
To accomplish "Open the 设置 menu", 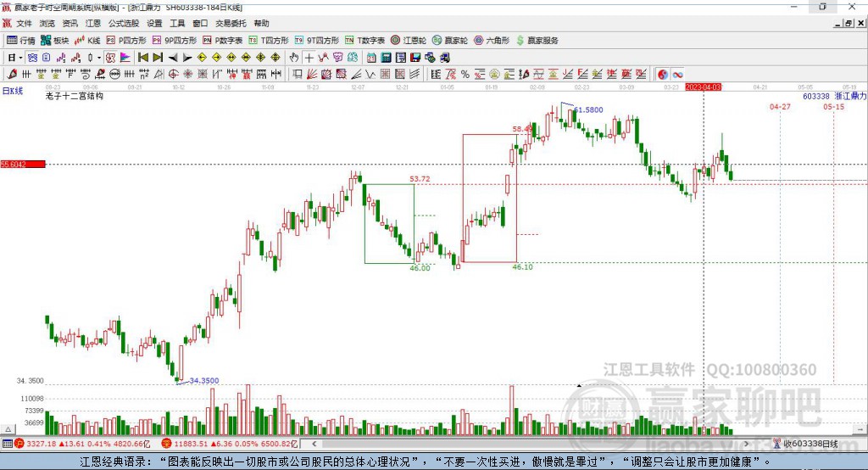I will pyautogui.click(x=154, y=23).
